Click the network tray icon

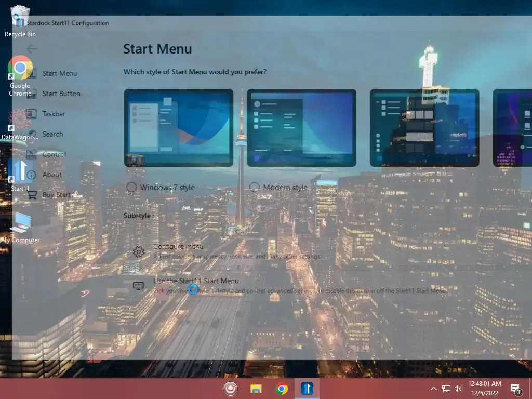(446, 389)
